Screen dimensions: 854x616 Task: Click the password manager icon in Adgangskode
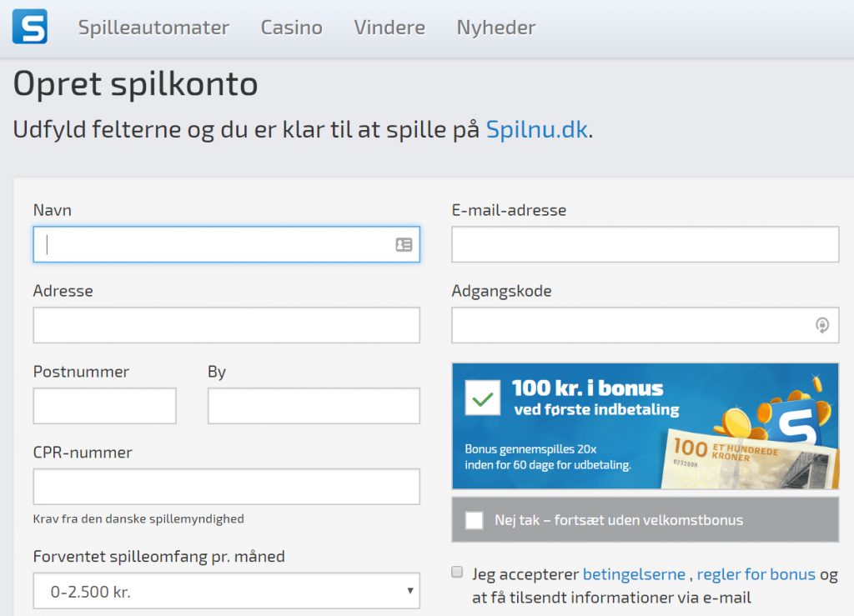(x=821, y=325)
